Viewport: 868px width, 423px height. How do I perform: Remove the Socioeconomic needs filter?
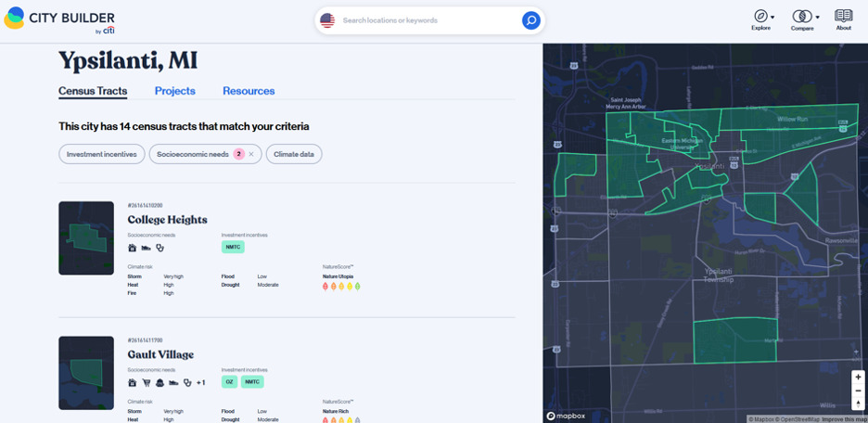(251, 155)
